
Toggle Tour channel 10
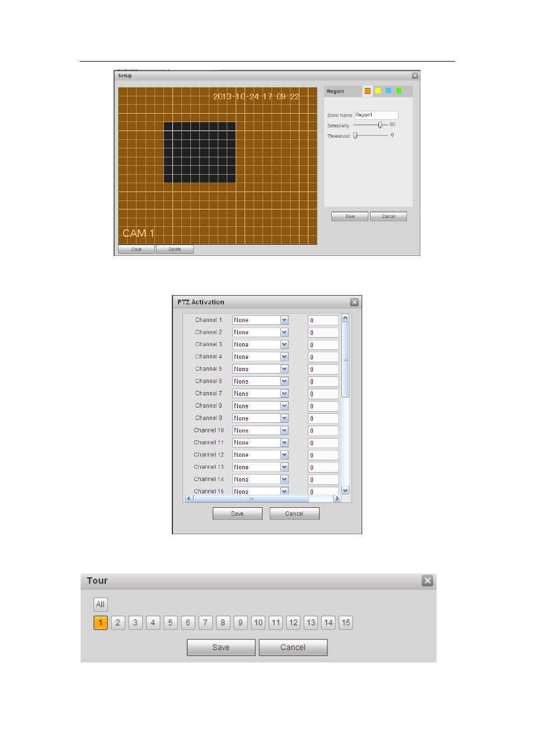[x=258, y=623]
